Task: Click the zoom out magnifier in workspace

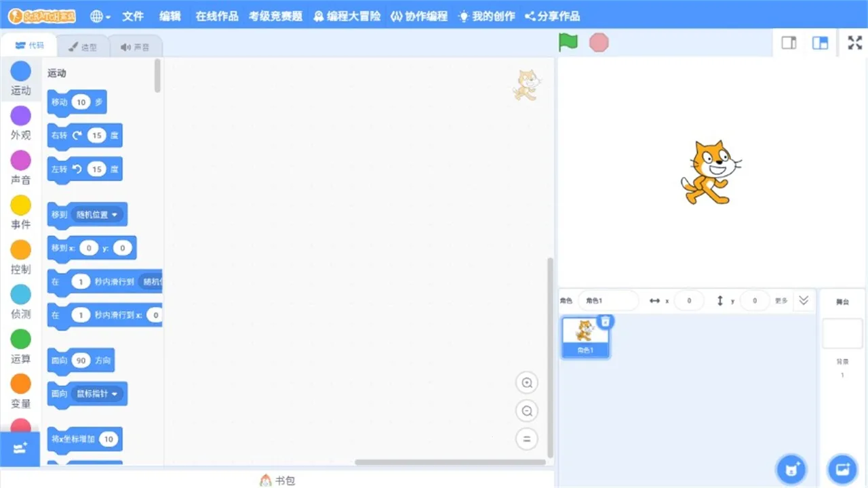Action: point(527,411)
